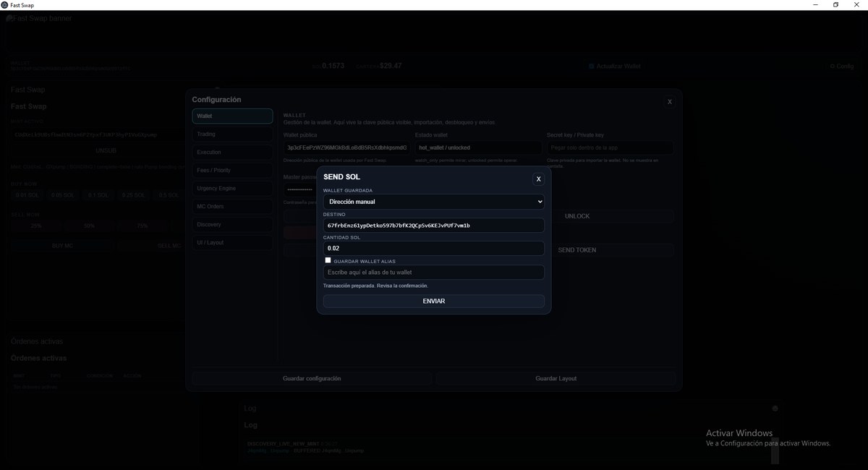
Task: Switch to Fees / Priority tab
Action: pos(232,170)
